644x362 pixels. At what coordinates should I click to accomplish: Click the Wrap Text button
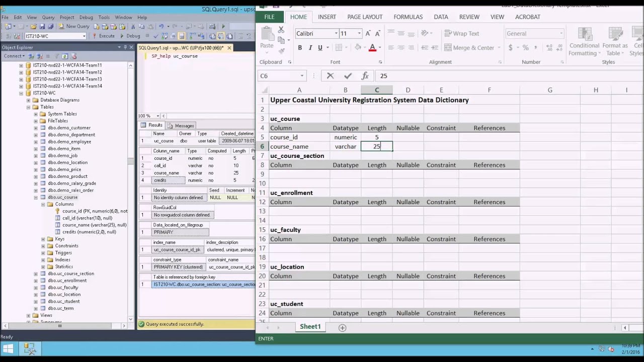point(462,34)
